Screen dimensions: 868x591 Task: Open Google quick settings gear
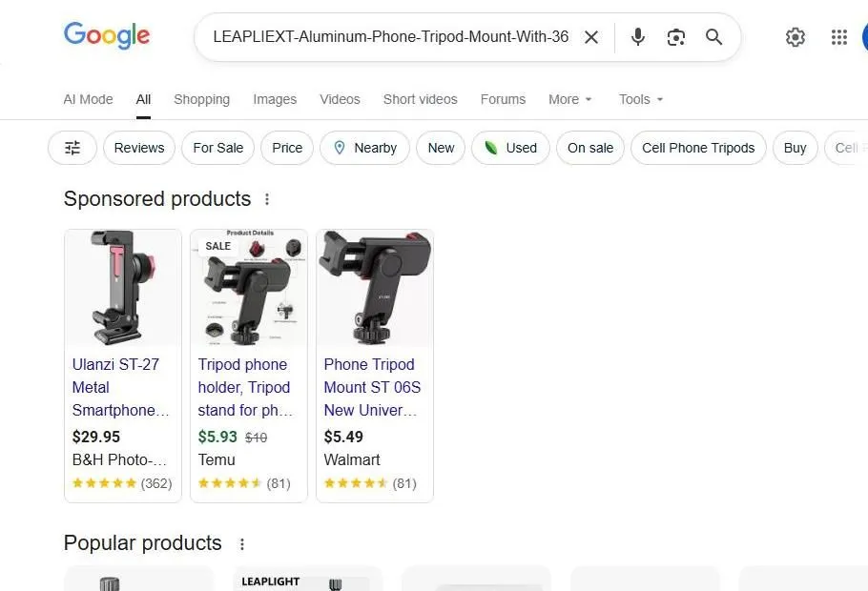coord(796,37)
